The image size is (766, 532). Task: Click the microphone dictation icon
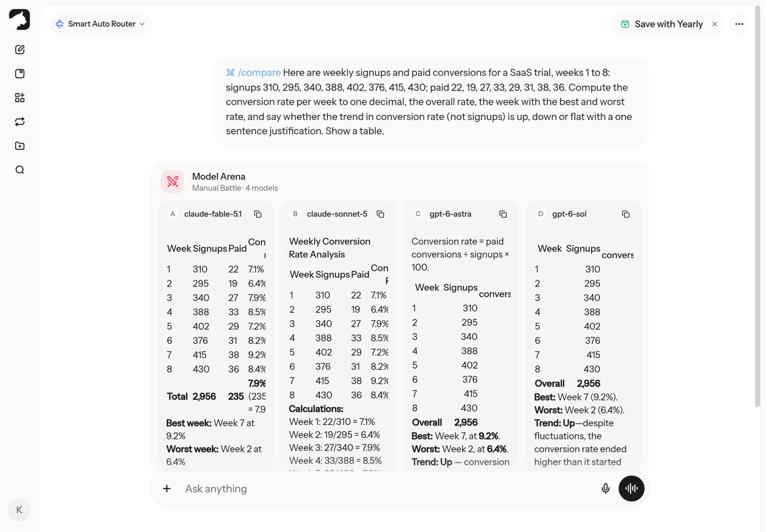click(606, 489)
